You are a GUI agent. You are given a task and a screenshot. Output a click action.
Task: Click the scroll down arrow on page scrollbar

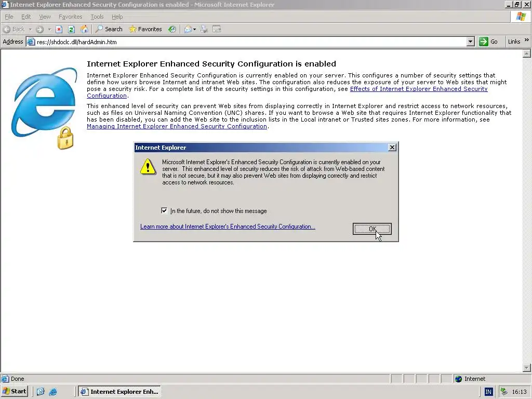coord(527,368)
